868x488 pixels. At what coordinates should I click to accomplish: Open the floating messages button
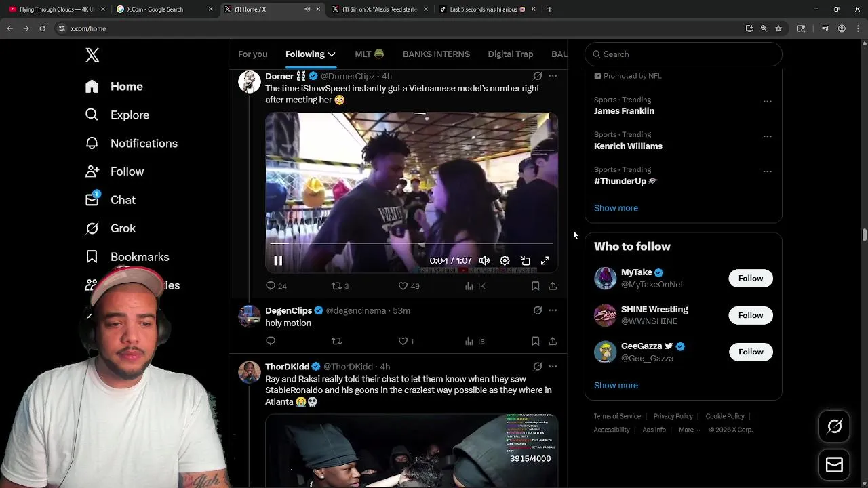(x=834, y=465)
